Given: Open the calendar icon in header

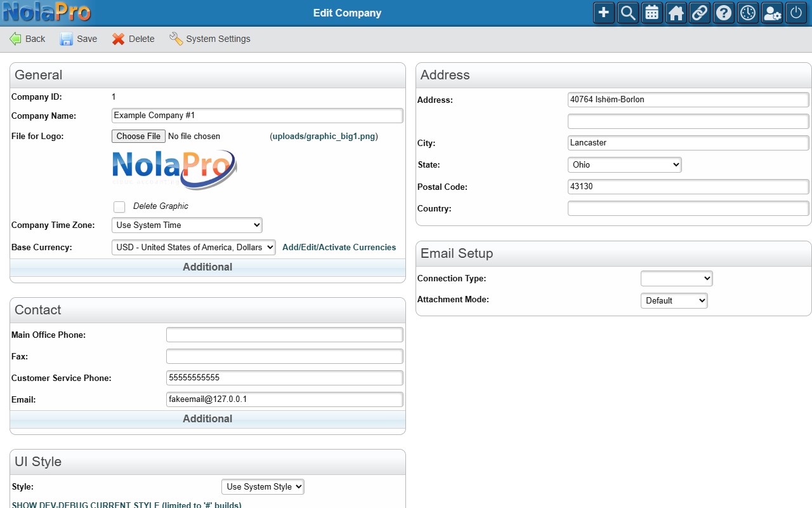Looking at the screenshot, I should click(x=652, y=13).
